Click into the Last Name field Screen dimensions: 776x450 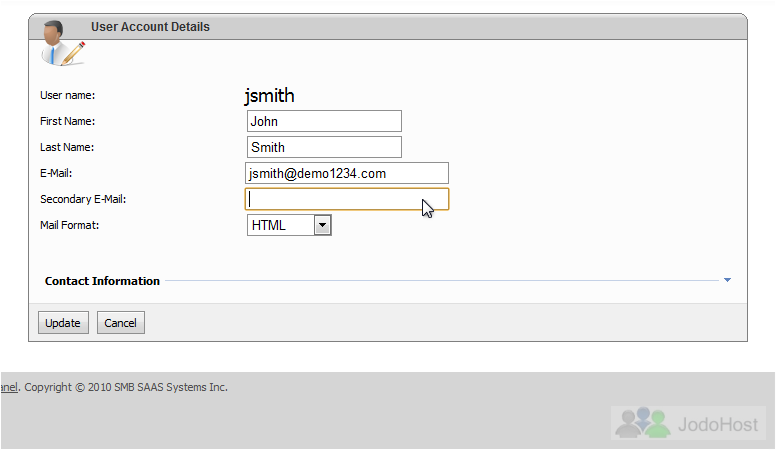click(x=324, y=147)
